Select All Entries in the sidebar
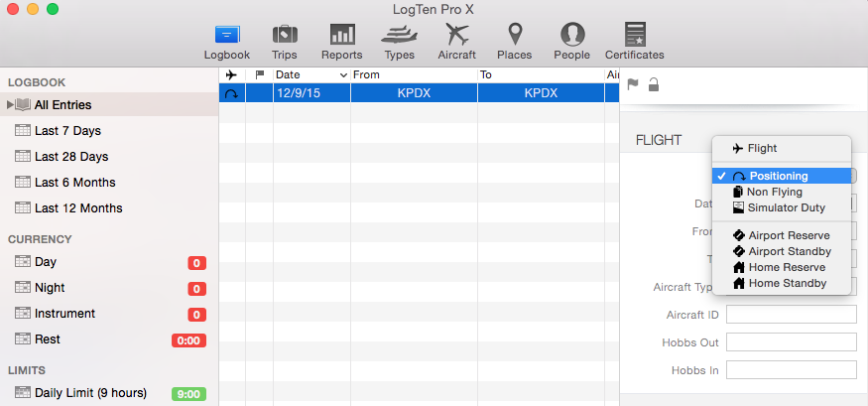868x406 pixels. click(109, 104)
